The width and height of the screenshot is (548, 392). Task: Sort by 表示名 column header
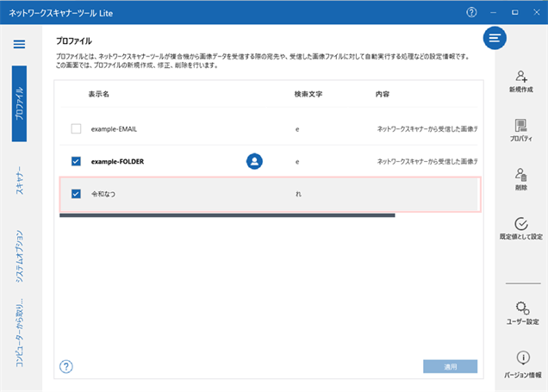click(99, 93)
